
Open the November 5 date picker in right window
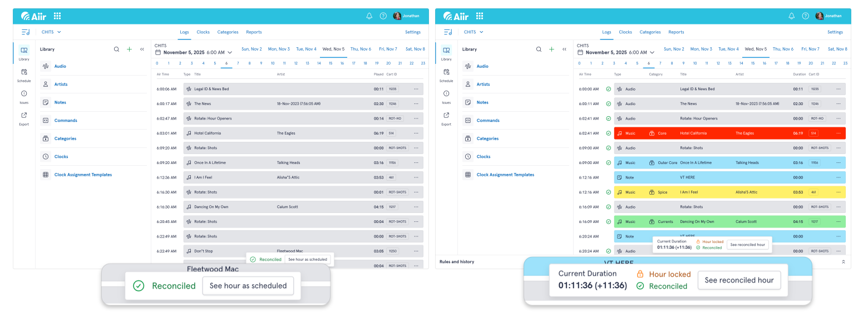[615, 52]
